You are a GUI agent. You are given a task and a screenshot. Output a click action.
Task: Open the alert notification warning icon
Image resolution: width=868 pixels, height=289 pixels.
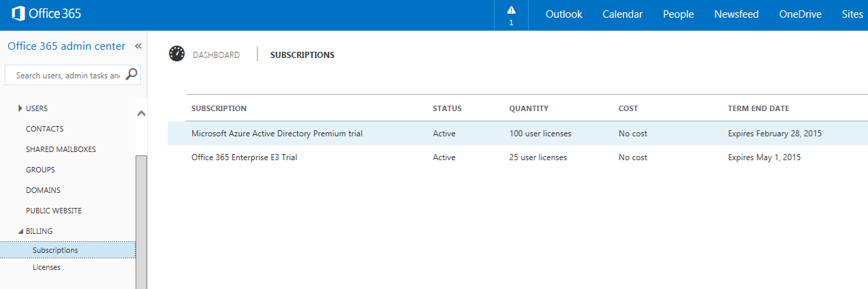[x=511, y=10]
